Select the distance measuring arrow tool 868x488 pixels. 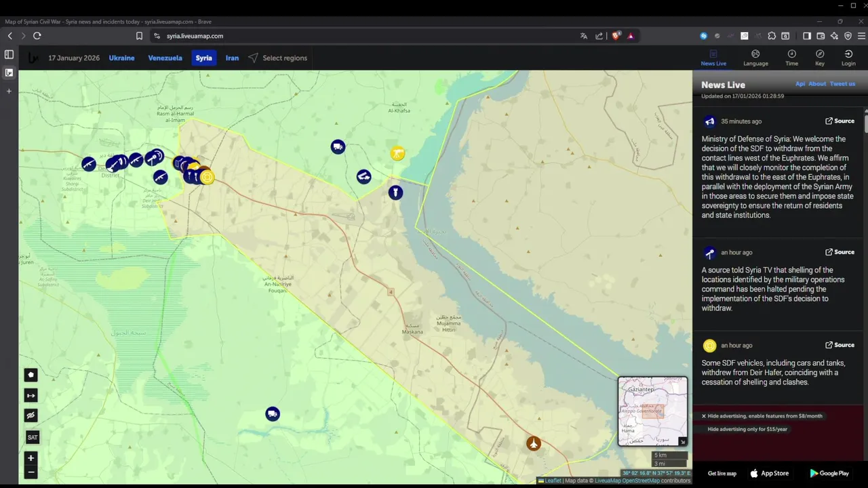coord(31,395)
